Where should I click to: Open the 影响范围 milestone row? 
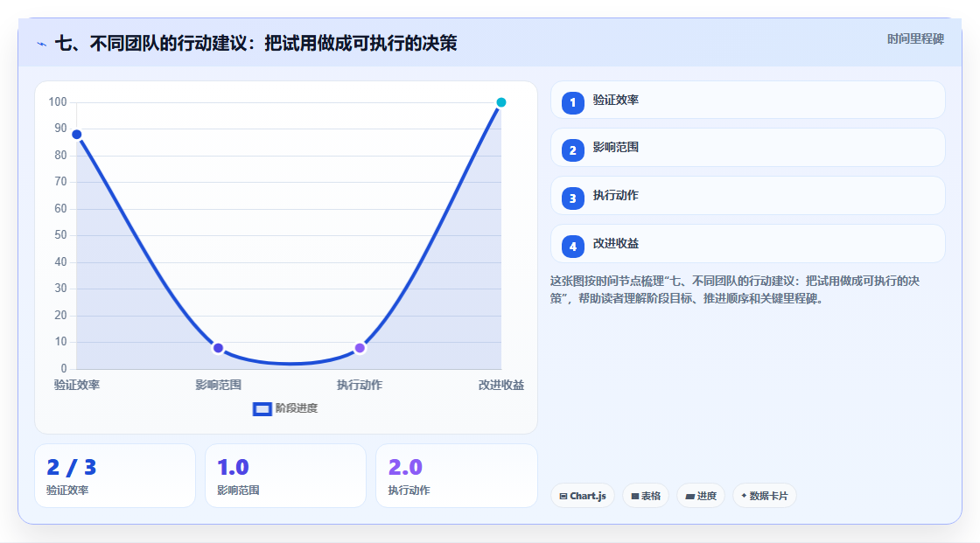coord(747,148)
